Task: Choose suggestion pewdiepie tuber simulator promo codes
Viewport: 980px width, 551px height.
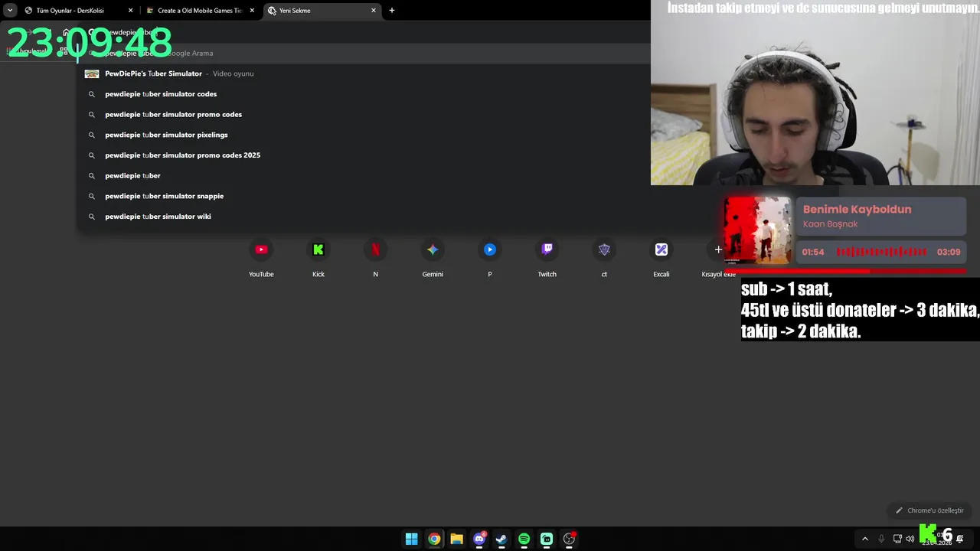Action: click(x=363, y=114)
